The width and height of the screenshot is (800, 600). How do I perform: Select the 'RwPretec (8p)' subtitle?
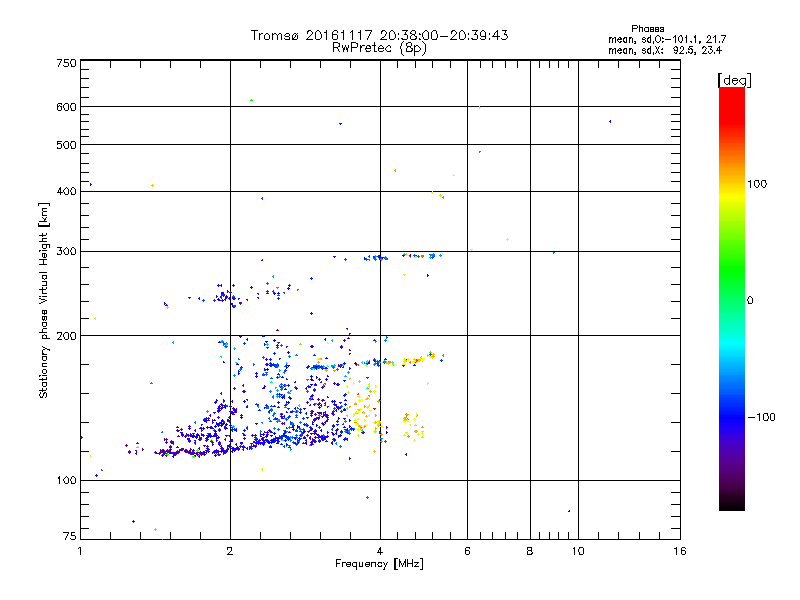click(379, 48)
